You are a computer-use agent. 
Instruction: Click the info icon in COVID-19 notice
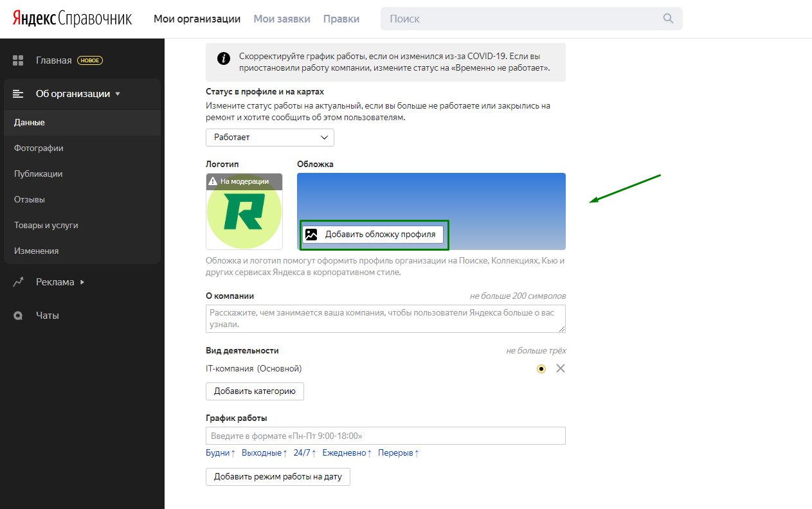[x=223, y=58]
